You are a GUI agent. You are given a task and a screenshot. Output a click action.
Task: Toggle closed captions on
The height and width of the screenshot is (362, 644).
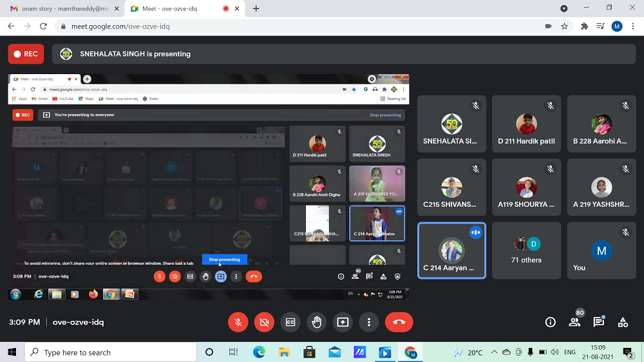pyautogui.click(x=290, y=322)
